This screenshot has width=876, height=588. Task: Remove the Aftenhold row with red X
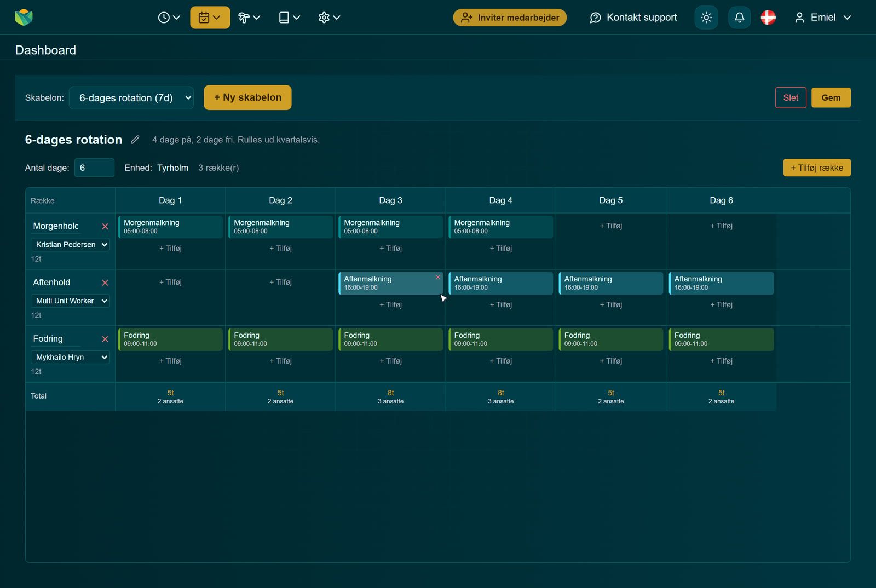[x=105, y=283]
